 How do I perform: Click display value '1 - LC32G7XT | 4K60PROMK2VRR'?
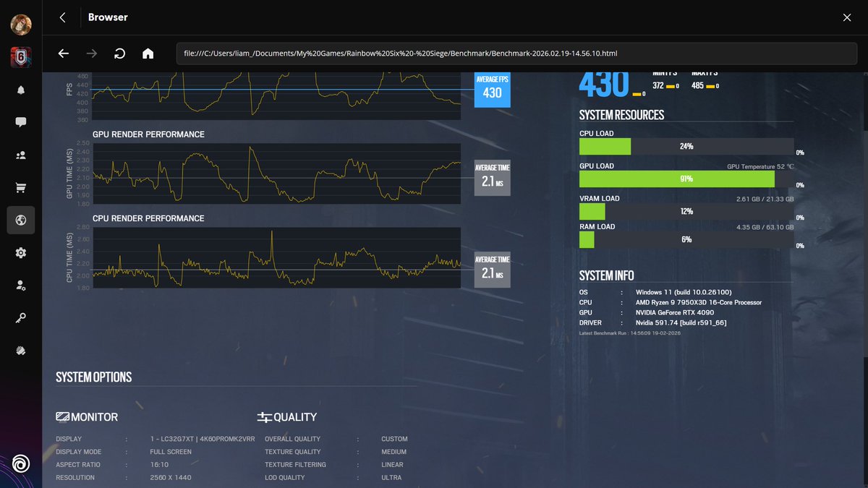click(203, 439)
